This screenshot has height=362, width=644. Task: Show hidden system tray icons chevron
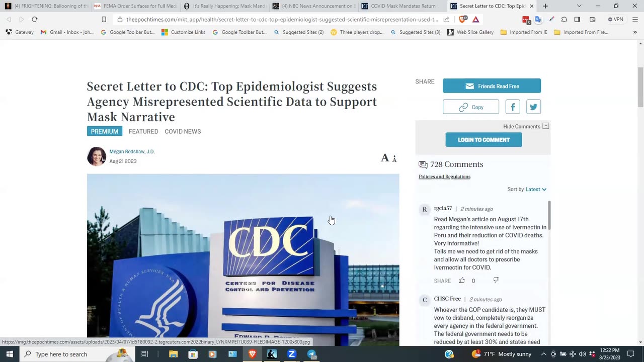pyautogui.click(x=543, y=354)
